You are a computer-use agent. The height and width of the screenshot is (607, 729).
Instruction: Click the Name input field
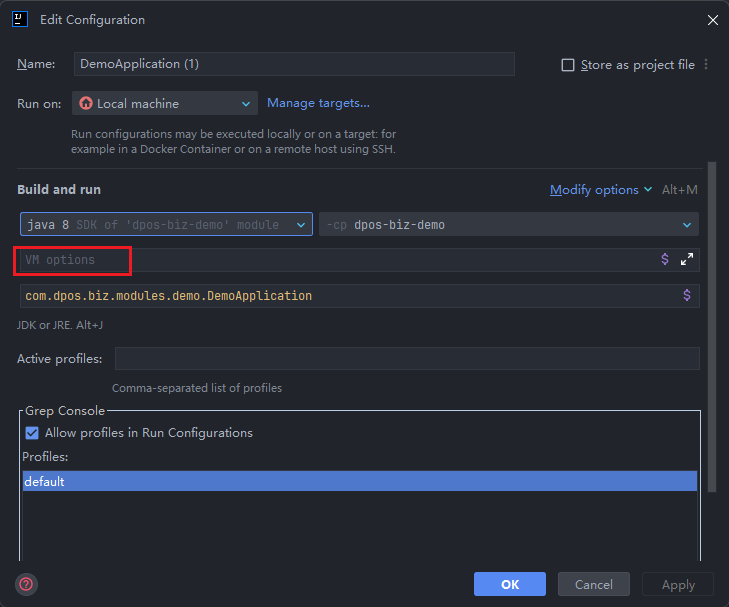[294, 64]
